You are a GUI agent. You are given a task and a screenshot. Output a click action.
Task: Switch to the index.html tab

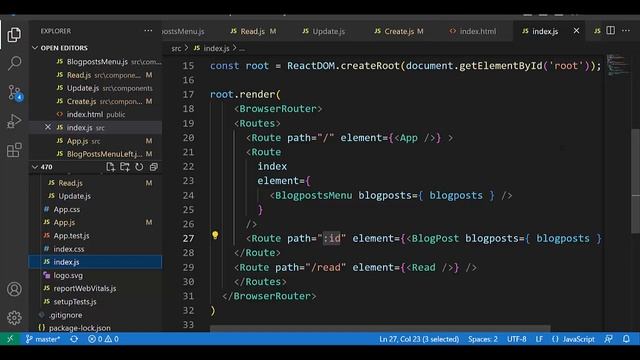tap(473, 31)
